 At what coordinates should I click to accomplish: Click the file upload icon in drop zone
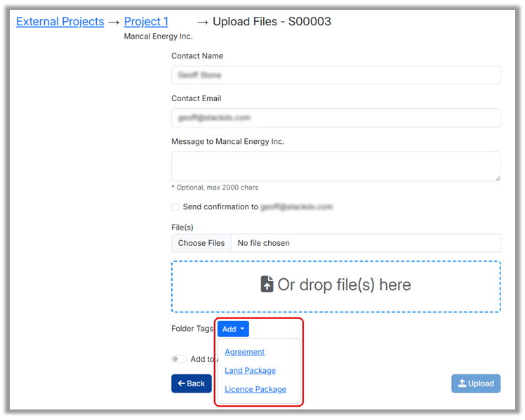tap(267, 284)
